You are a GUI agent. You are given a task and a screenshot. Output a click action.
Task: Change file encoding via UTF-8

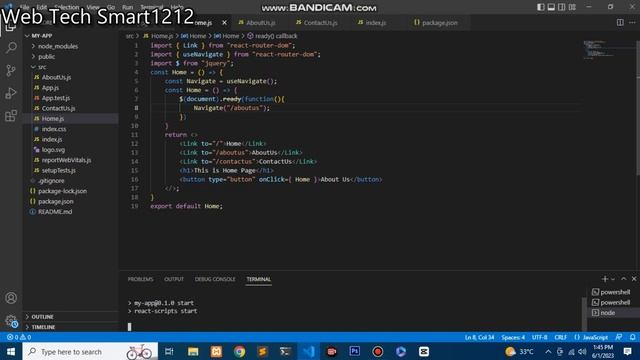[x=539, y=337]
